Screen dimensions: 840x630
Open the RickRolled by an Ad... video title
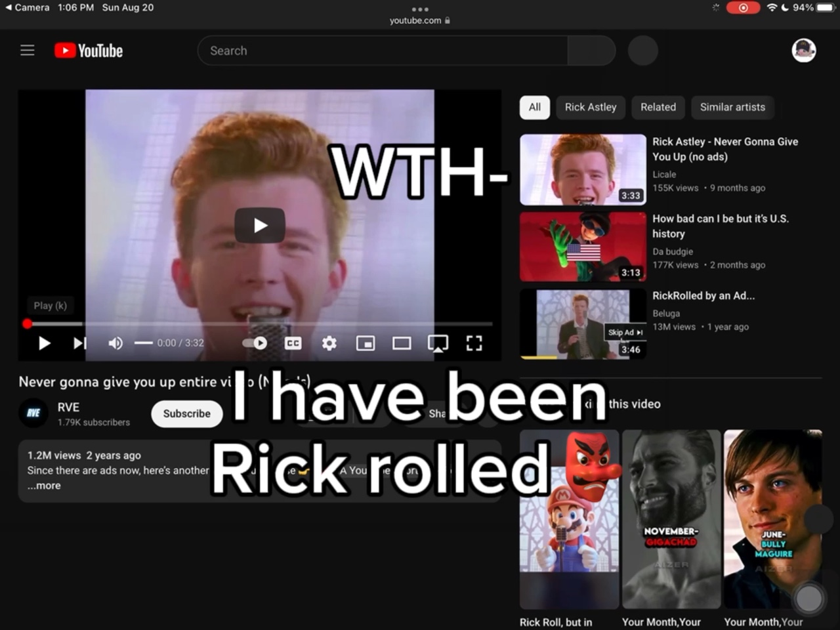(703, 296)
